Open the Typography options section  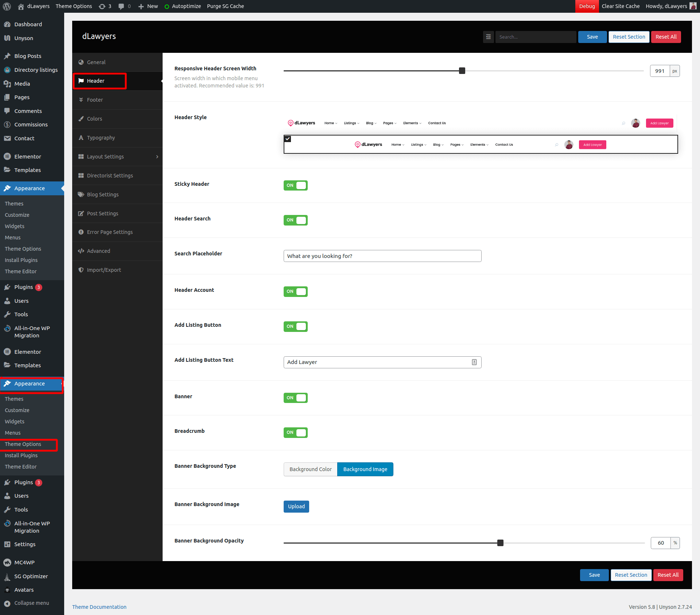101,138
